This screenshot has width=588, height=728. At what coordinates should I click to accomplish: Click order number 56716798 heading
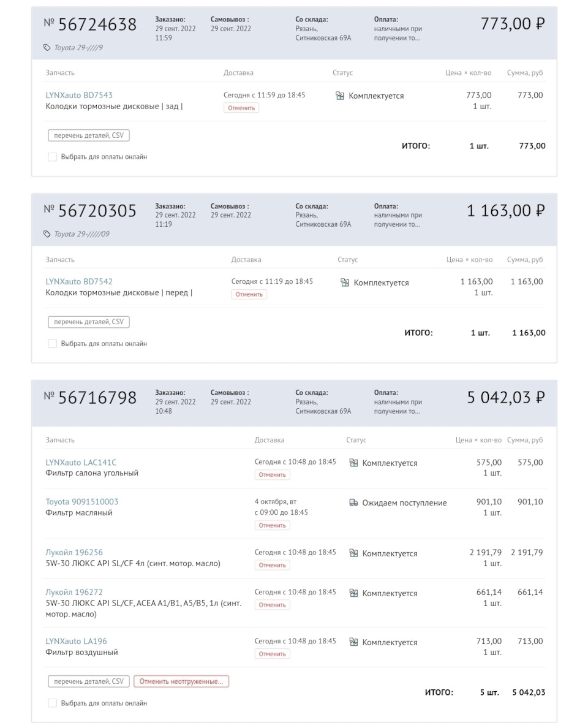(x=97, y=397)
